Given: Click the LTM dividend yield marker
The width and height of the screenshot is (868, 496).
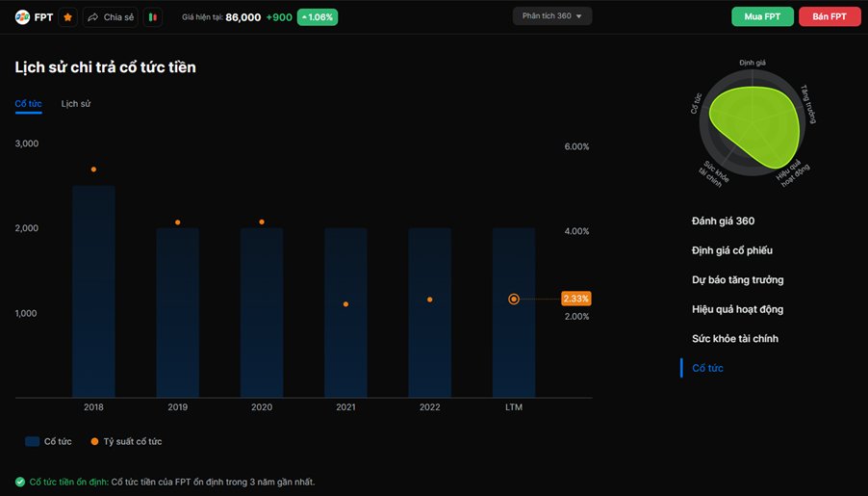Looking at the screenshot, I should pyautogui.click(x=514, y=299).
